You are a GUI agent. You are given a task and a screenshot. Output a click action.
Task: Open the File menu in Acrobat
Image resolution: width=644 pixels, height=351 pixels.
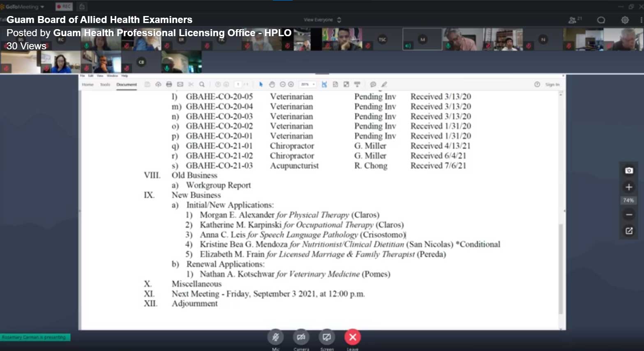[82, 76]
